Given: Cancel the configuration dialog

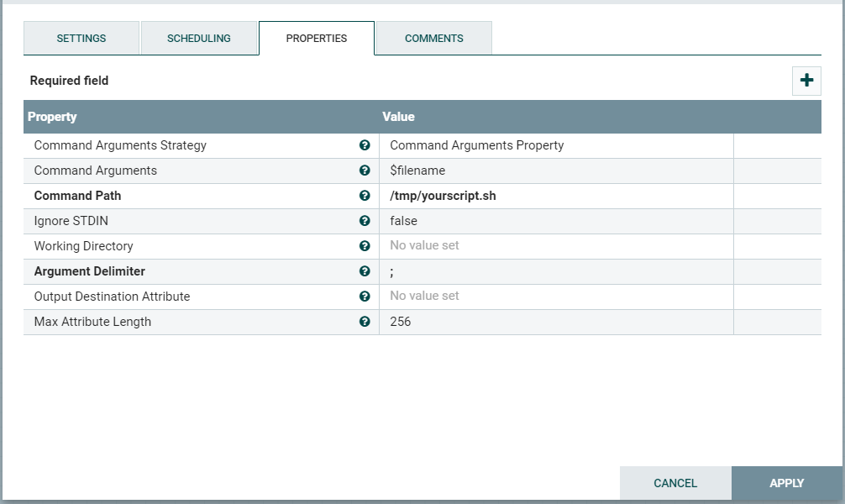Looking at the screenshot, I should [675, 483].
